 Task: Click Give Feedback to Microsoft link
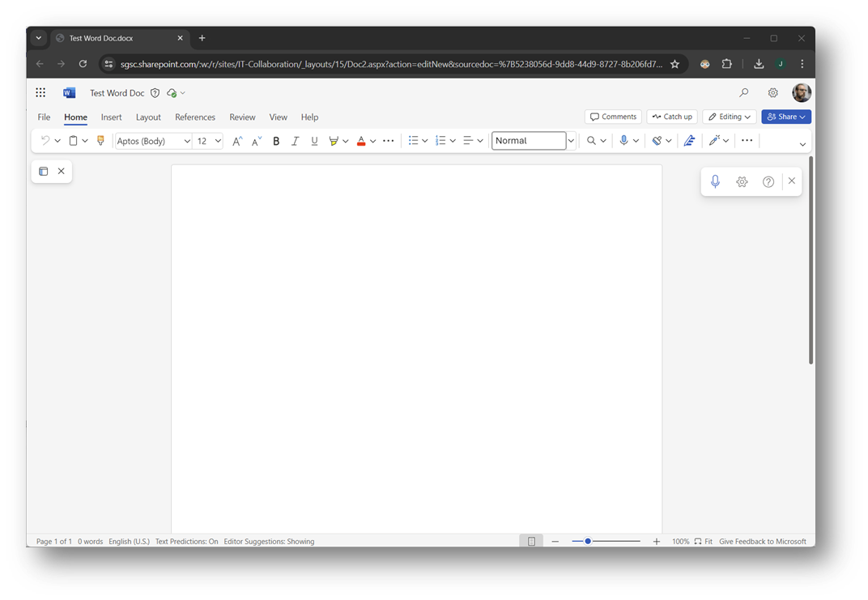pos(762,542)
